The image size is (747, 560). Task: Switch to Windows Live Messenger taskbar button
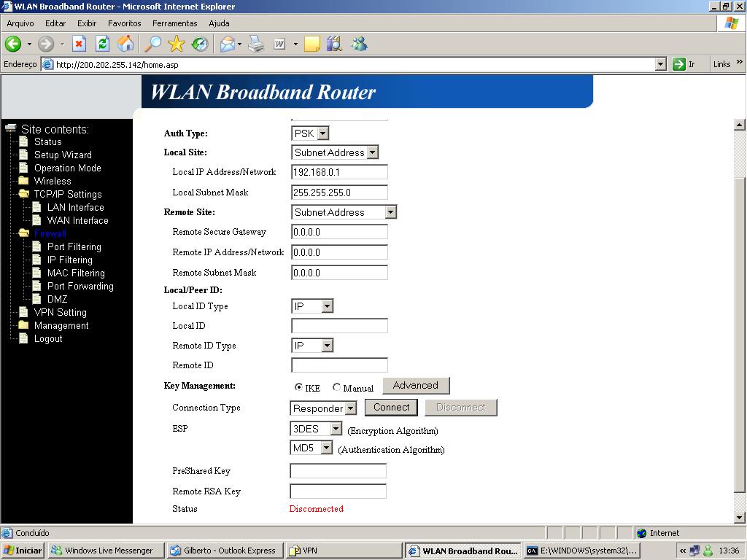click(x=105, y=551)
